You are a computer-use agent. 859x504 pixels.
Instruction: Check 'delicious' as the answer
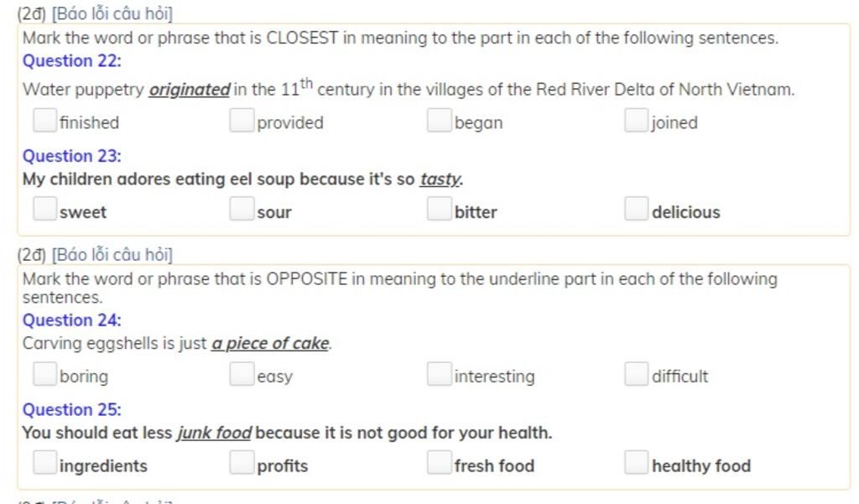pos(636,209)
